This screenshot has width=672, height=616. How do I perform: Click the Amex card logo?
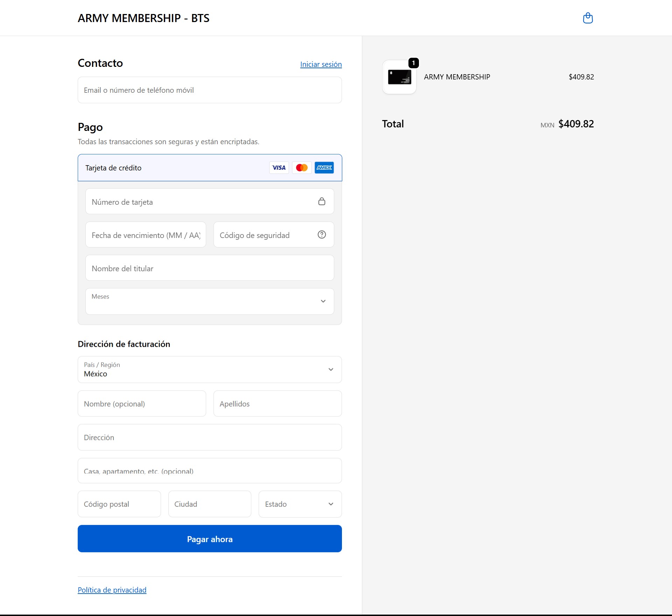click(x=324, y=168)
